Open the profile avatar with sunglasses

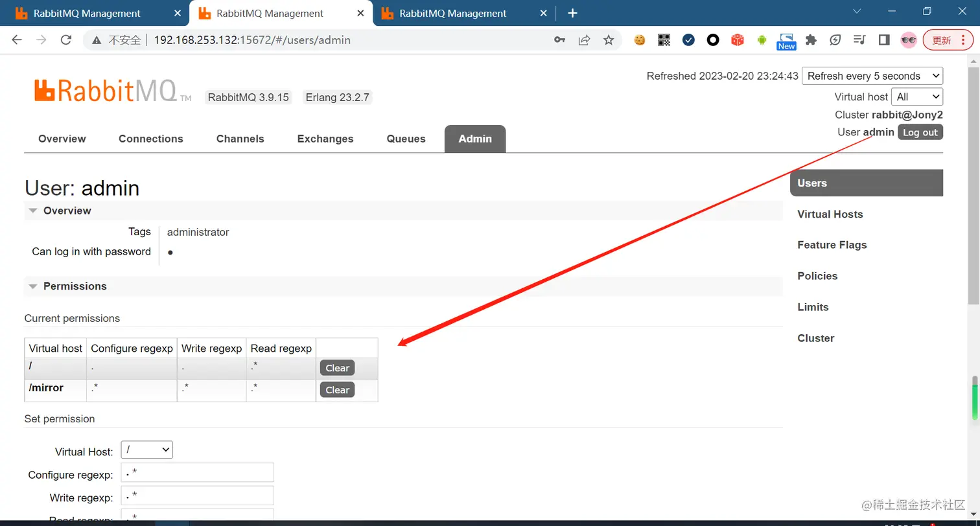point(909,40)
